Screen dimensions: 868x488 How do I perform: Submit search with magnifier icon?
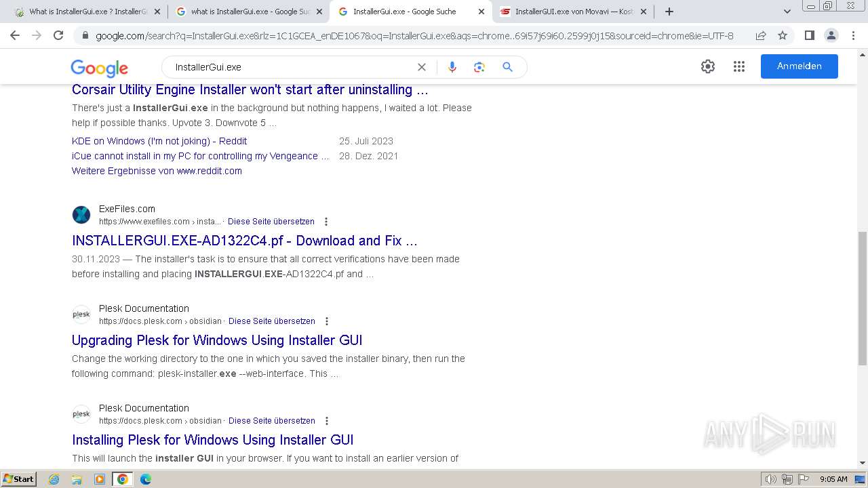[x=507, y=67]
